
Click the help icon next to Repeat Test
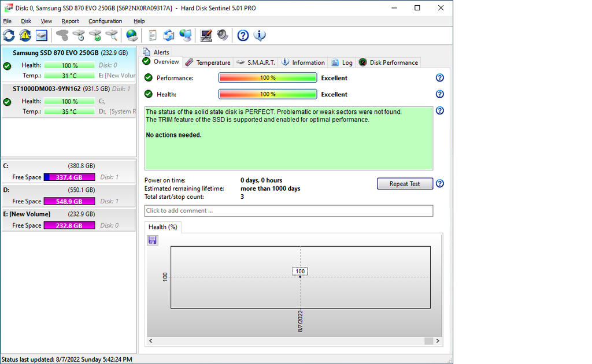439,184
